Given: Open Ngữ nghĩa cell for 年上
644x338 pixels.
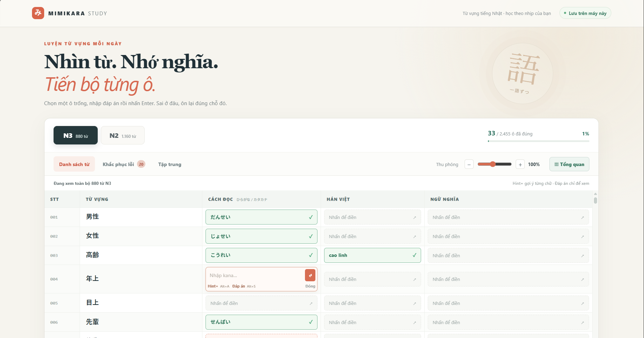Looking at the screenshot, I should (x=508, y=279).
